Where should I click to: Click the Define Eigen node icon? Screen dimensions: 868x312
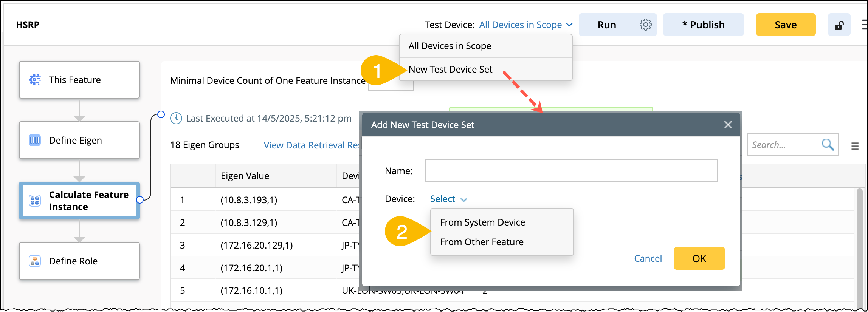tap(35, 140)
